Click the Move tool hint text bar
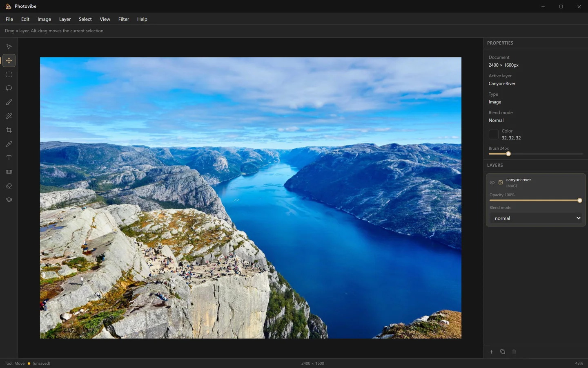588x368 pixels. pos(54,31)
